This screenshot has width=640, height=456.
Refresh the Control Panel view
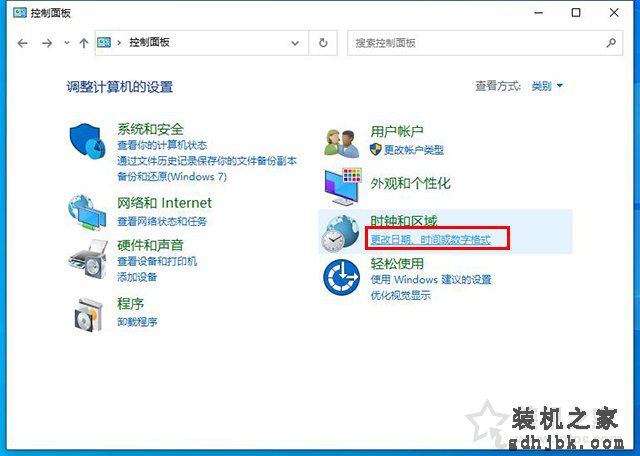pos(323,42)
